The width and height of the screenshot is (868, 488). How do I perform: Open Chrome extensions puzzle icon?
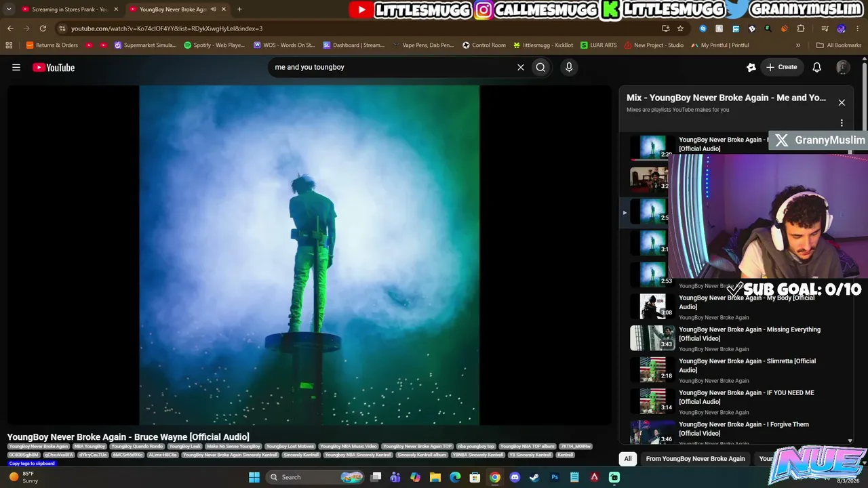pos(801,28)
